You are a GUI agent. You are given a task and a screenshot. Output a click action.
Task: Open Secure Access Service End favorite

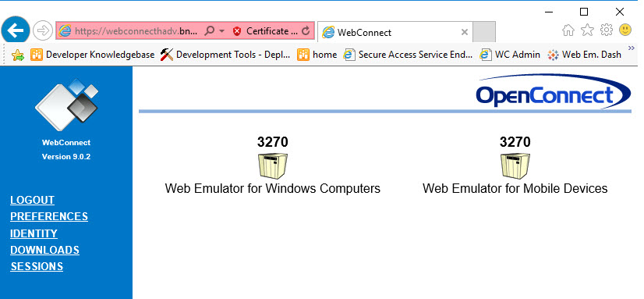click(408, 55)
